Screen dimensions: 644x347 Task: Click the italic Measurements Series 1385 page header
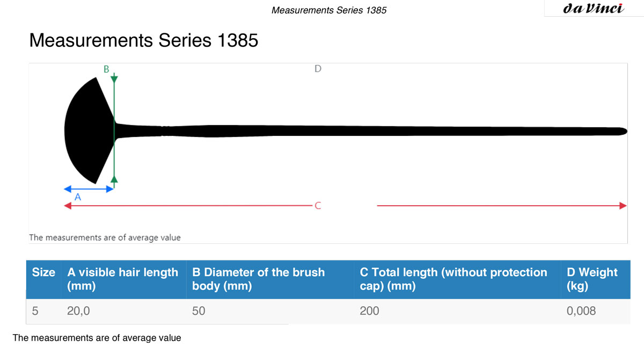[329, 10]
